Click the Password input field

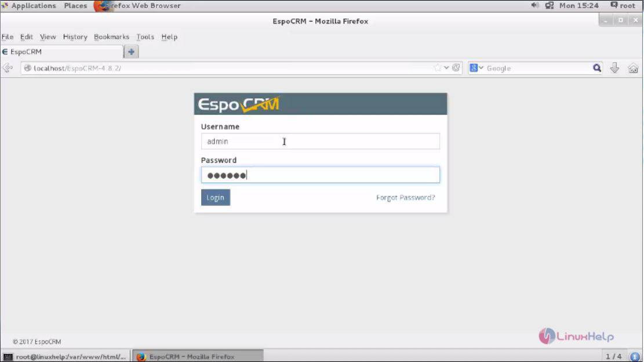(x=321, y=175)
